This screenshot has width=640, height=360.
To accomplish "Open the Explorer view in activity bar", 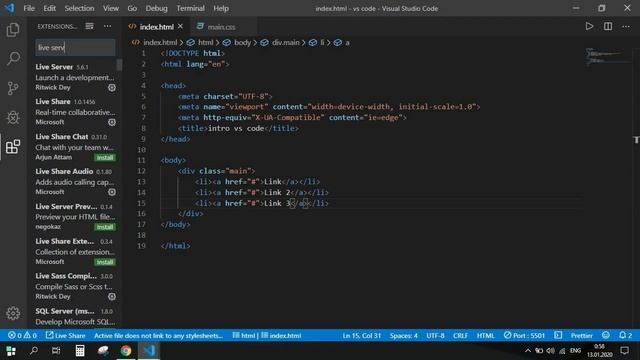I will [x=13, y=30].
